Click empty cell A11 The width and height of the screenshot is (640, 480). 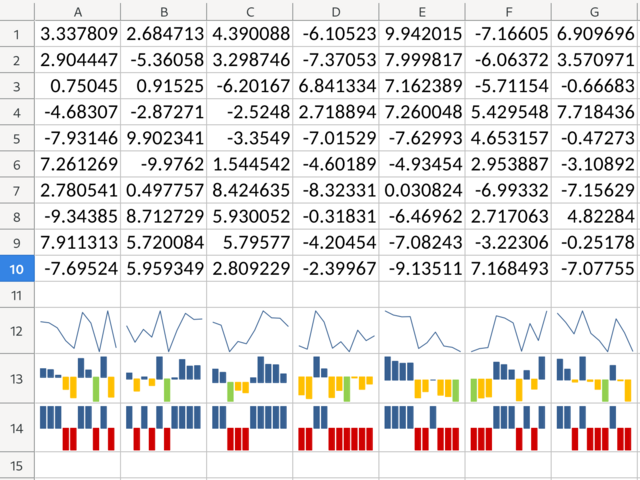click(x=78, y=295)
